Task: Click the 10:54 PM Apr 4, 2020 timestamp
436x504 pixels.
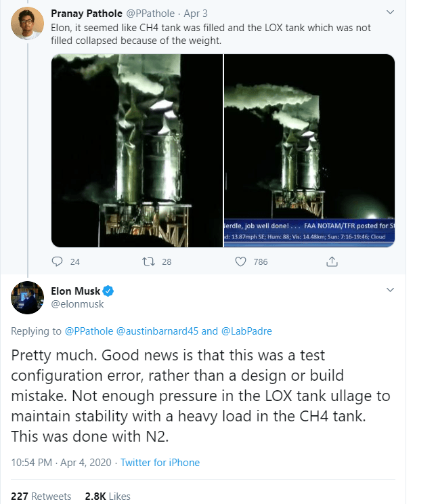Action: [60, 463]
